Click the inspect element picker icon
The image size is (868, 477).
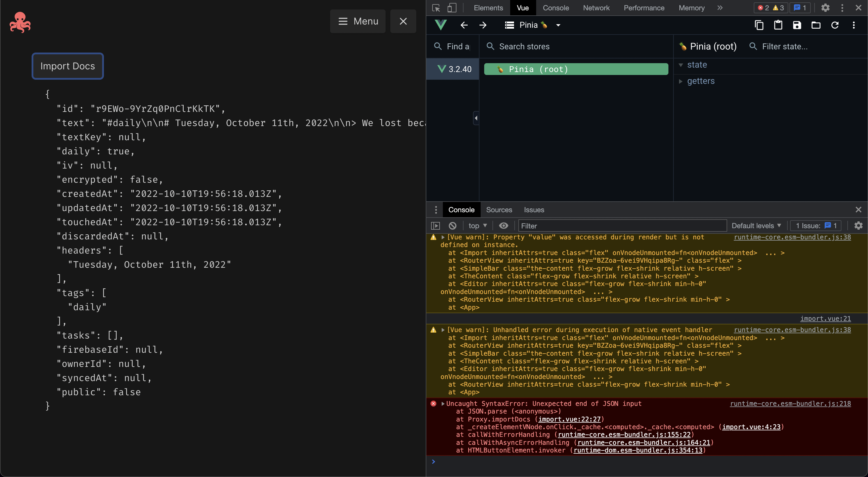(x=436, y=8)
